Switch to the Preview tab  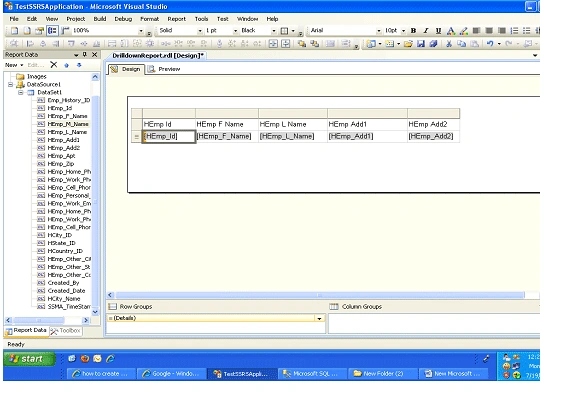pos(165,69)
